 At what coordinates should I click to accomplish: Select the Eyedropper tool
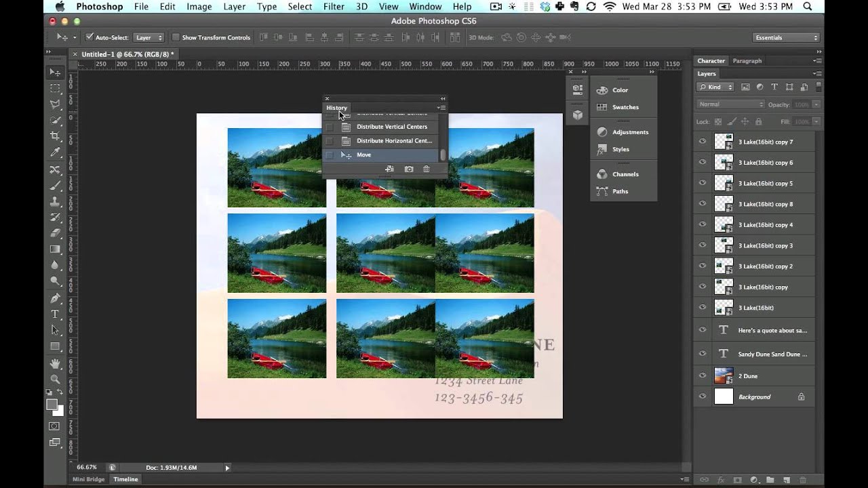coord(55,152)
